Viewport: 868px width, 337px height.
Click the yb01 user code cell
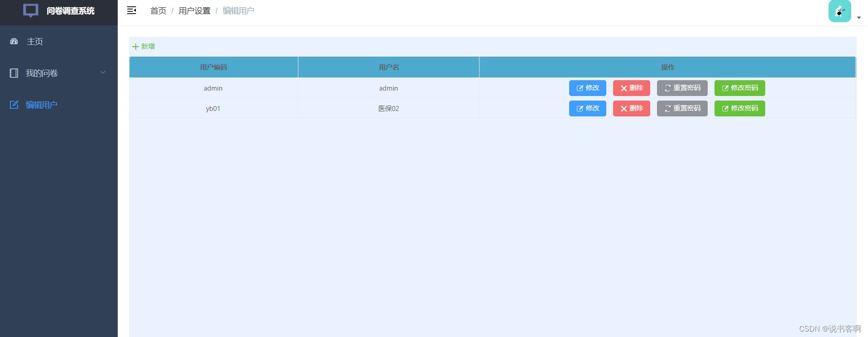click(x=213, y=109)
